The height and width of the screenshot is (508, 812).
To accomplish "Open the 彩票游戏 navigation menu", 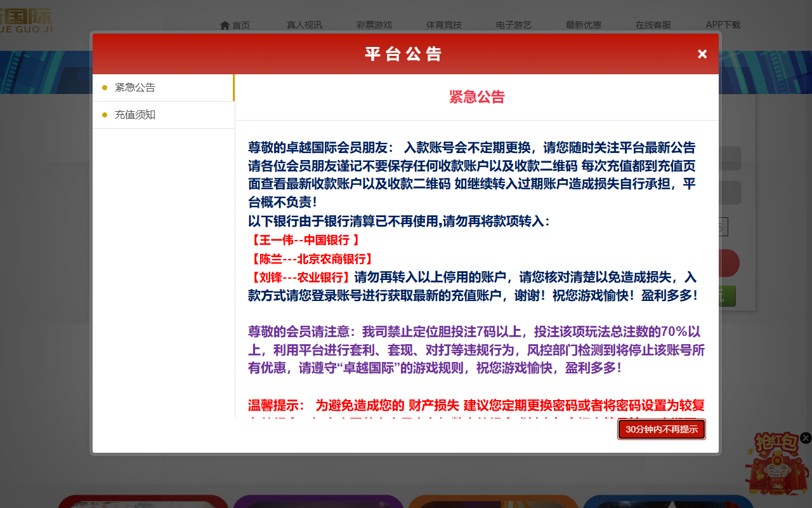I will pos(374,25).
